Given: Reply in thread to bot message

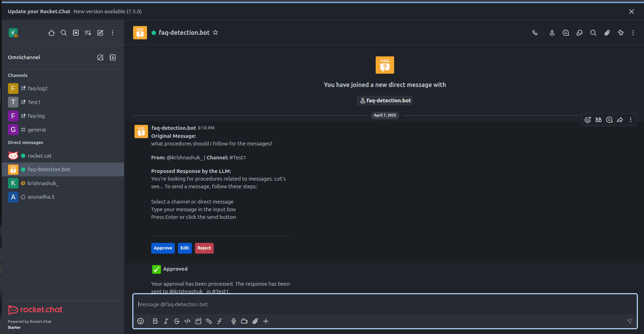Looking at the screenshot, I should [609, 120].
